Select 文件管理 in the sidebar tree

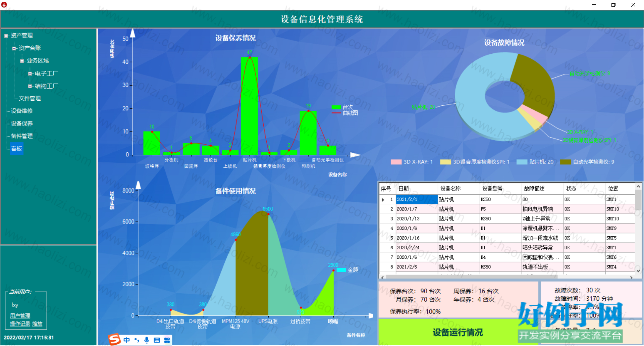click(30, 98)
